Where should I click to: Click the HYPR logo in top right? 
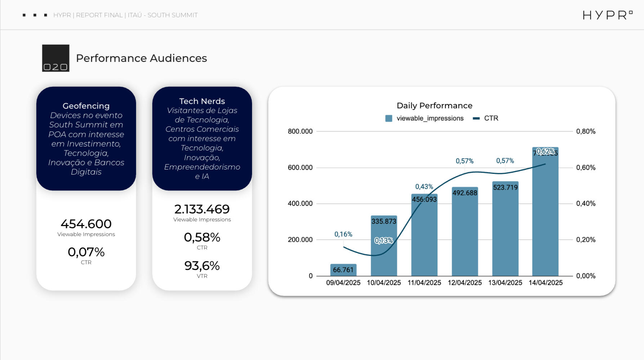[x=607, y=15]
